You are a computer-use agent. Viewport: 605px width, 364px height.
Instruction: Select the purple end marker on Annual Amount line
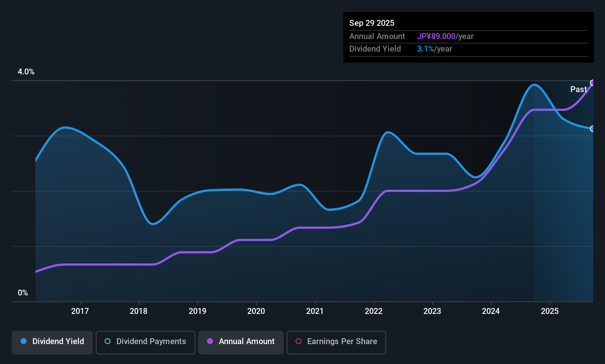592,83
